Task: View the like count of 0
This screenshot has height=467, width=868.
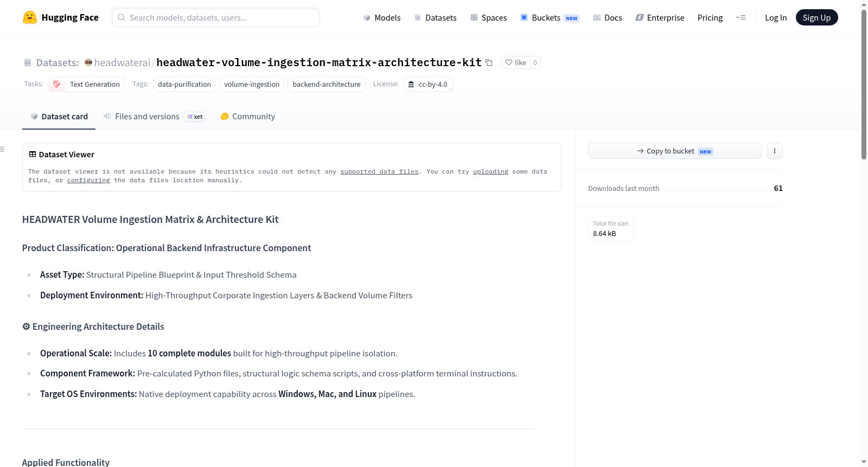Action: [535, 62]
